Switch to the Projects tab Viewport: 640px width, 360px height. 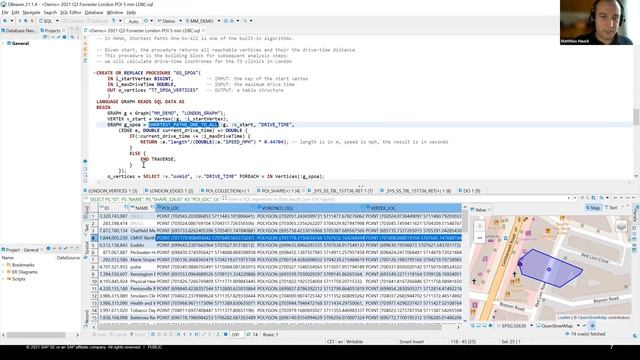(52, 31)
